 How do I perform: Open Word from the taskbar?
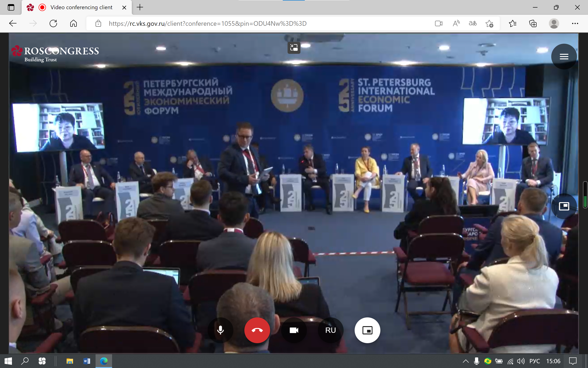[x=87, y=361]
